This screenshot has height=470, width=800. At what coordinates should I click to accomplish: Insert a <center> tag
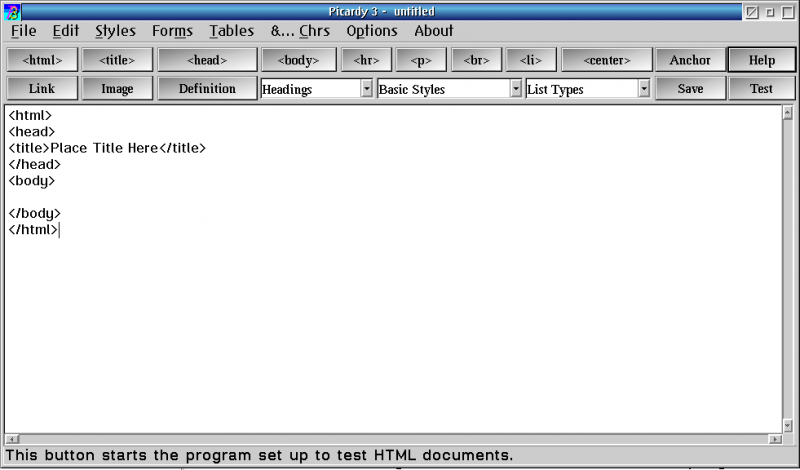(x=607, y=60)
